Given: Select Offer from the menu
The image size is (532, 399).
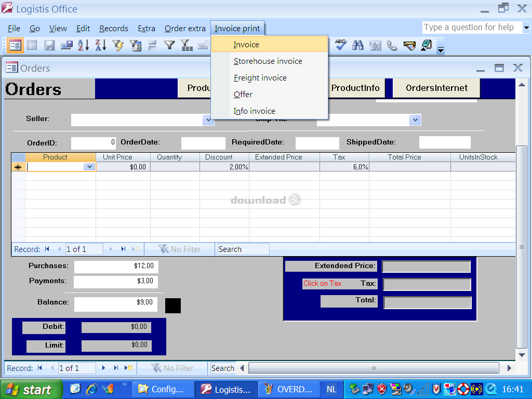Looking at the screenshot, I should [x=270, y=95].
